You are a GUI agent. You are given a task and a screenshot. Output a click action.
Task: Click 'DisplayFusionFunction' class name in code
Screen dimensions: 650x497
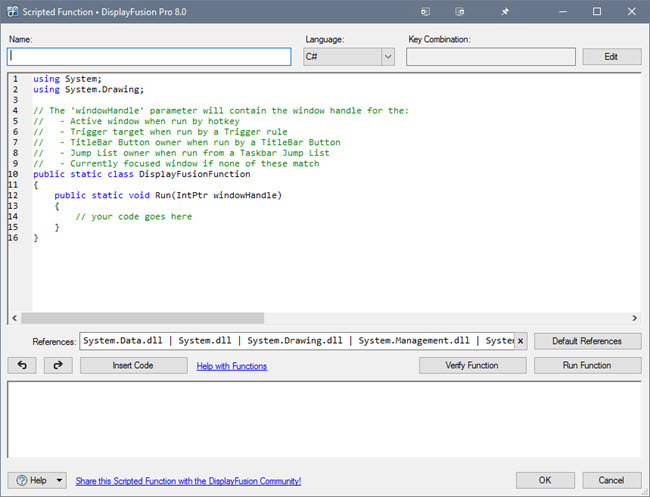point(194,174)
